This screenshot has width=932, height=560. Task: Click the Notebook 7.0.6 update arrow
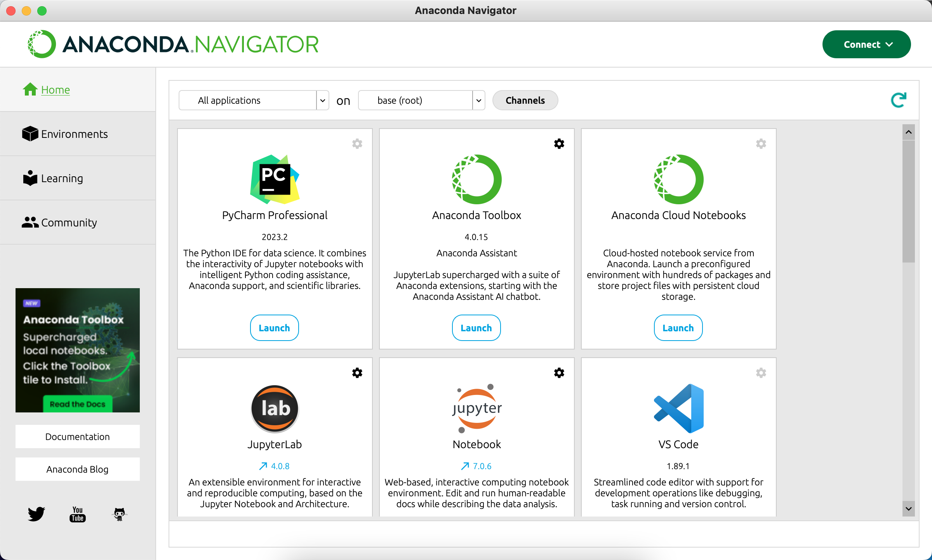pos(465,466)
